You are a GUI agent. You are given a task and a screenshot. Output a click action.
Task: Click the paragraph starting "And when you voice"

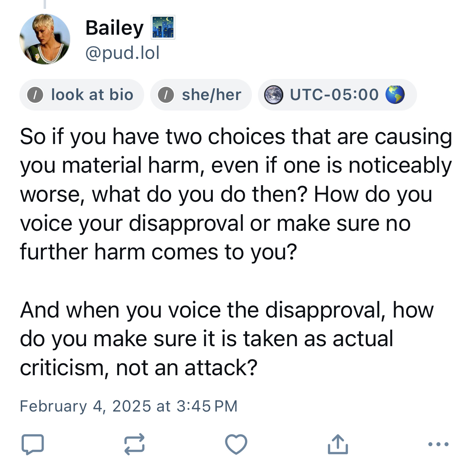(x=226, y=339)
